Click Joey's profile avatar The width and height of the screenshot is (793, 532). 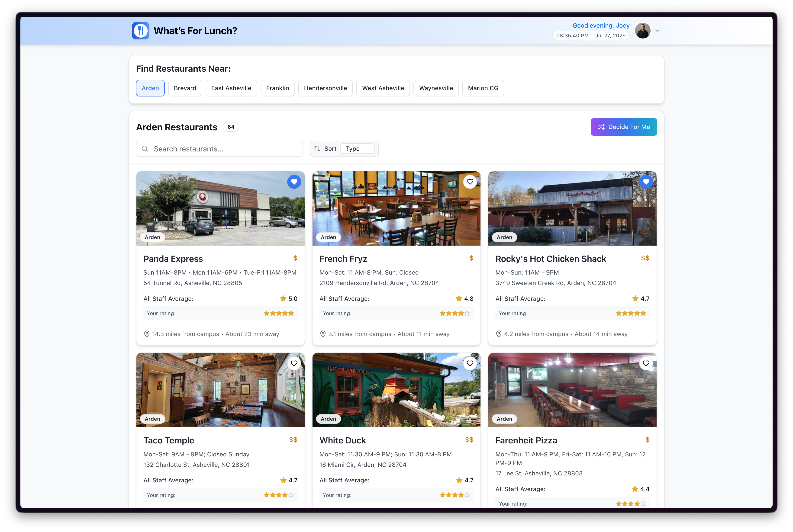pyautogui.click(x=643, y=31)
